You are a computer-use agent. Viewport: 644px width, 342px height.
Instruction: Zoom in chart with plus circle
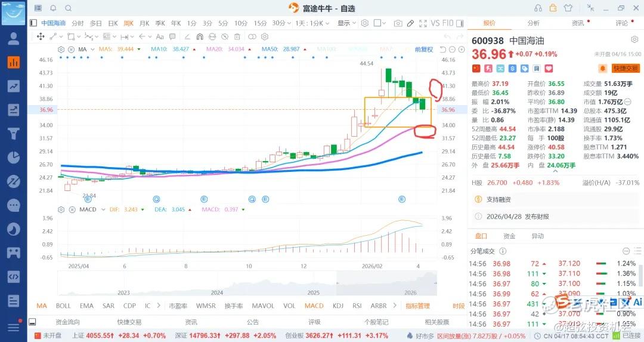462,50
